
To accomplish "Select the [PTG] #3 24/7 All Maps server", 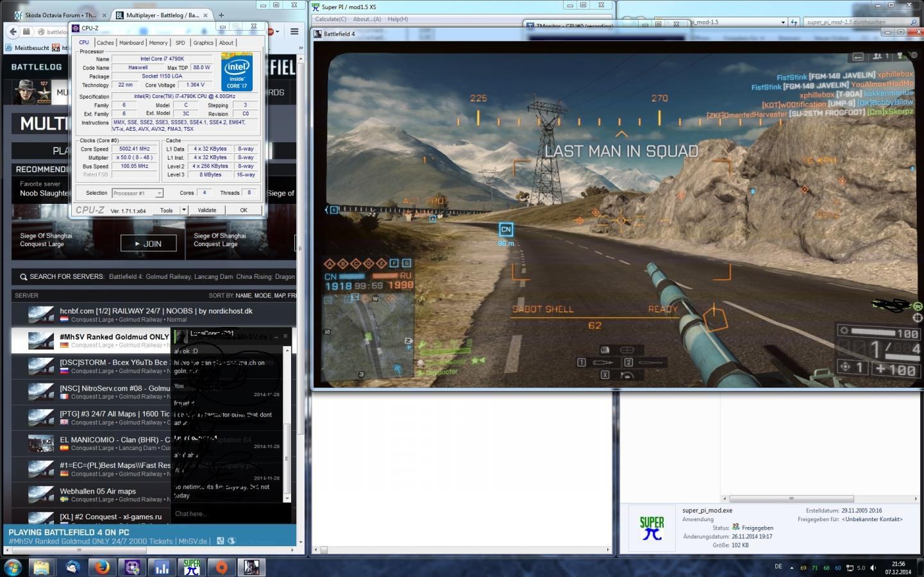I will pos(90,417).
